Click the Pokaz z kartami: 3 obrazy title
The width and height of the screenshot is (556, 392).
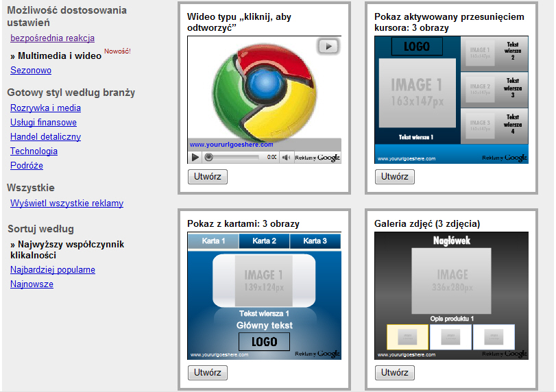pyautogui.click(x=243, y=223)
